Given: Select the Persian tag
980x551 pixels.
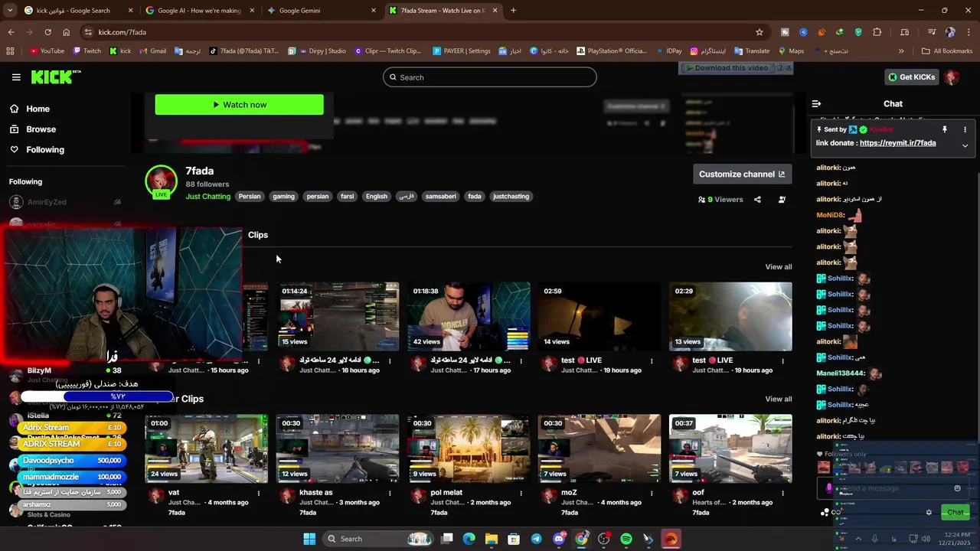Looking at the screenshot, I should coord(250,197).
